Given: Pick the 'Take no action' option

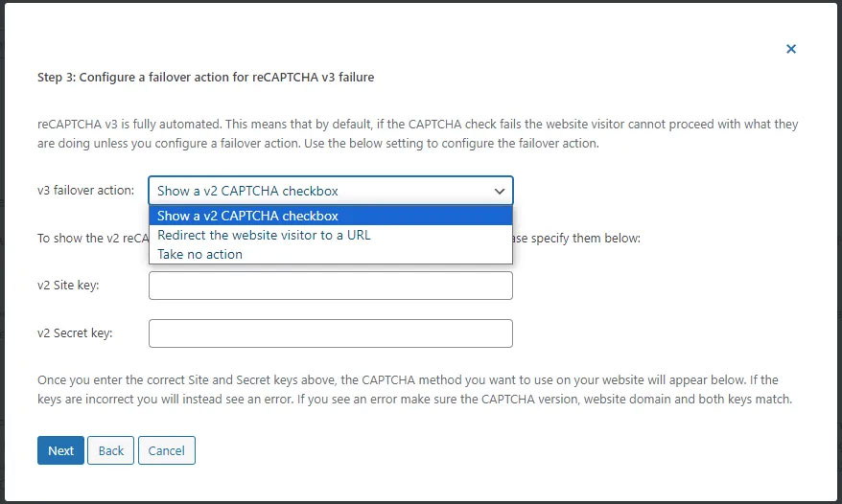Looking at the screenshot, I should point(331,255).
